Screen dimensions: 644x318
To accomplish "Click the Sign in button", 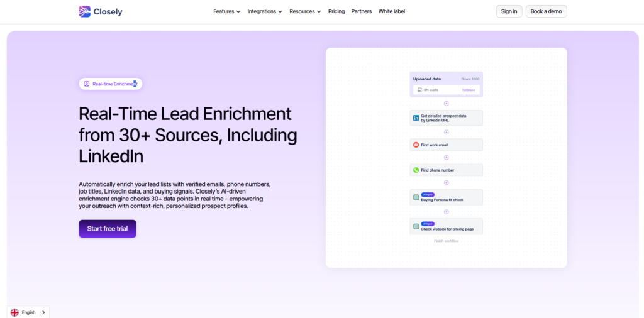I will tap(509, 11).
